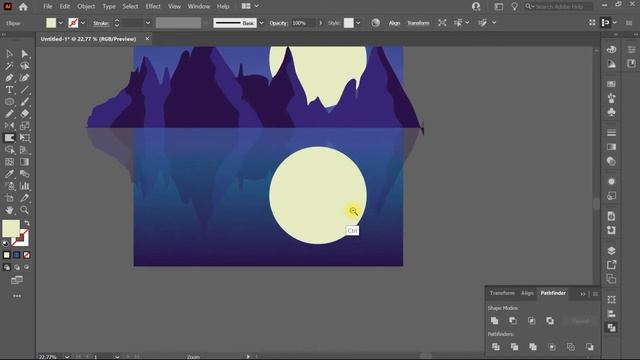Select the Selection tool
Viewport: 640px width, 360px height.
(9, 54)
